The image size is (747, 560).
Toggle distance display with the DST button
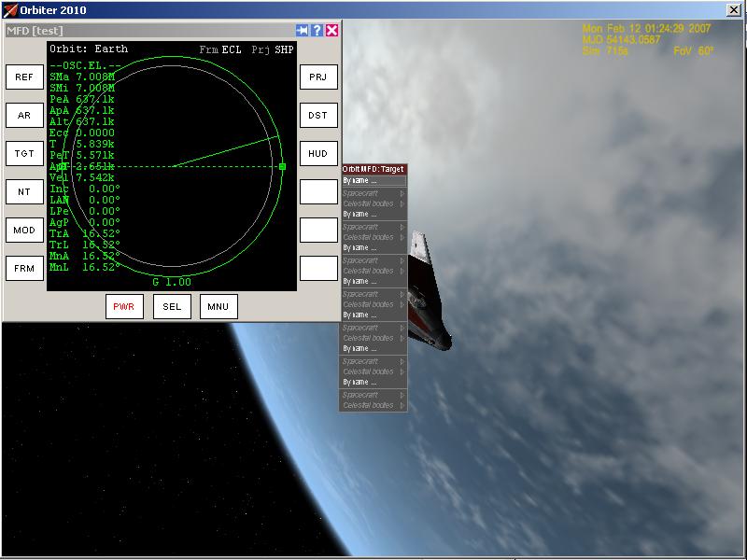(x=318, y=115)
